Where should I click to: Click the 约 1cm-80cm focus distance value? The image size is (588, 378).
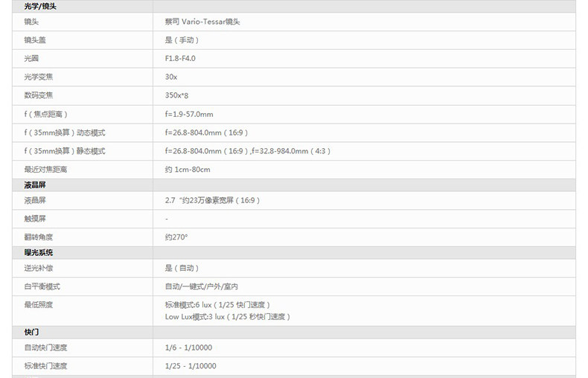(188, 170)
